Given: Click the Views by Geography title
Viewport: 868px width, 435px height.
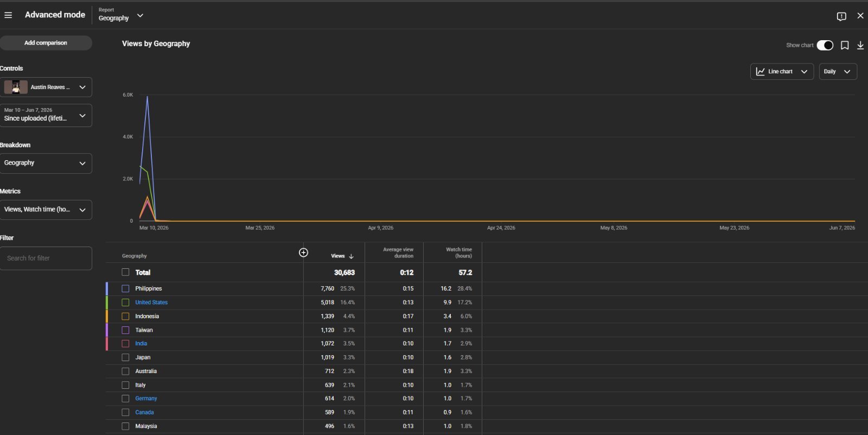Looking at the screenshot, I should tap(156, 43).
